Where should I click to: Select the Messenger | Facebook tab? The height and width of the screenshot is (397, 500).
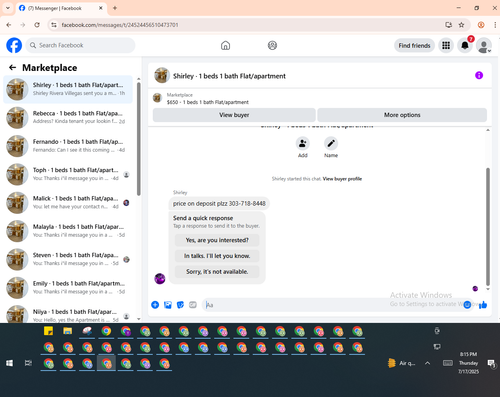coord(61,8)
